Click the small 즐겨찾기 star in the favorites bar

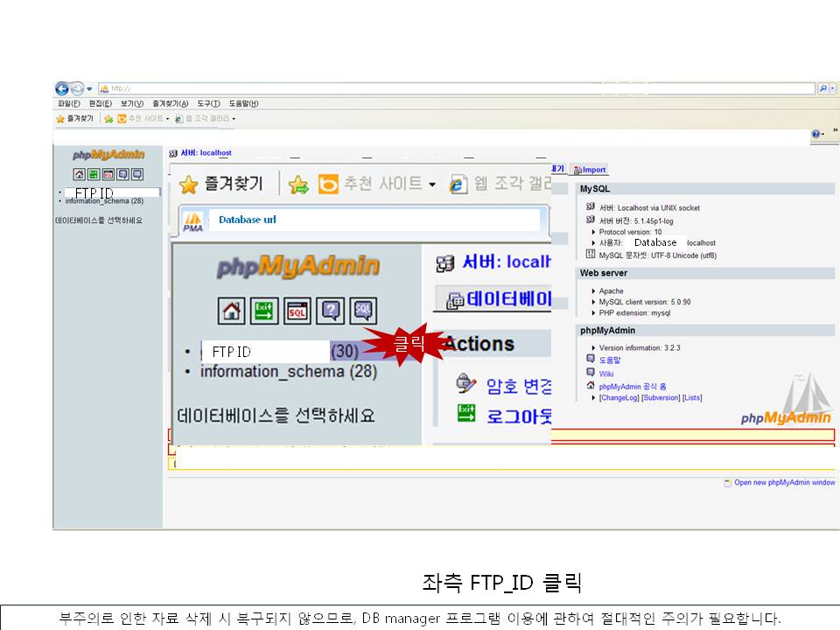(60, 118)
